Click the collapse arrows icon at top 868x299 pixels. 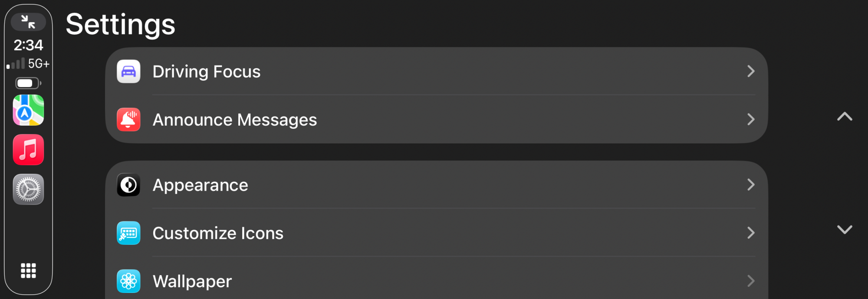[x=28, y=22]
